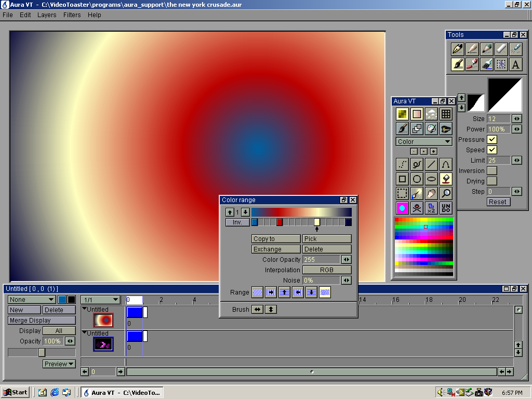Open the File menu

coord(7,15)
